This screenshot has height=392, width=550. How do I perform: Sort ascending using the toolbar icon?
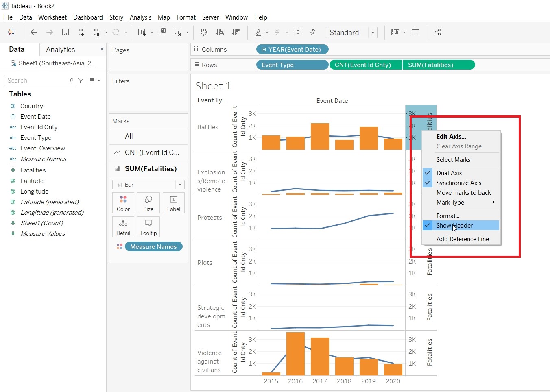[x=220, y=33]
